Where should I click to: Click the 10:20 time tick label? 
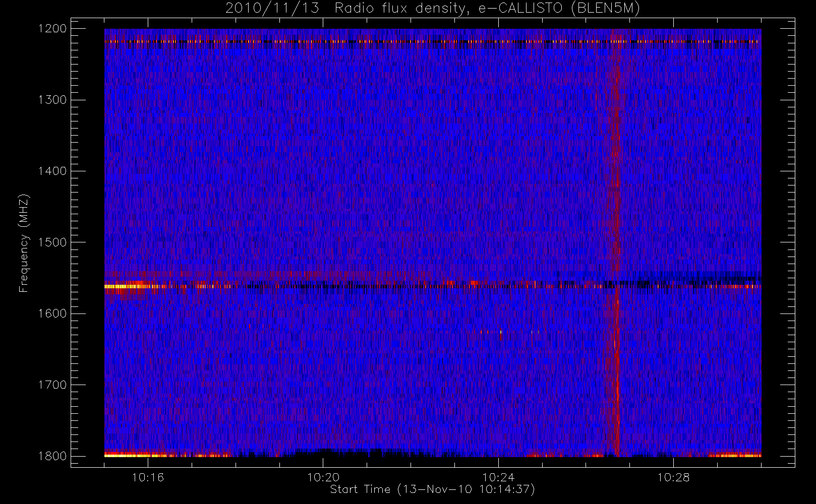[x=323, y=477]
